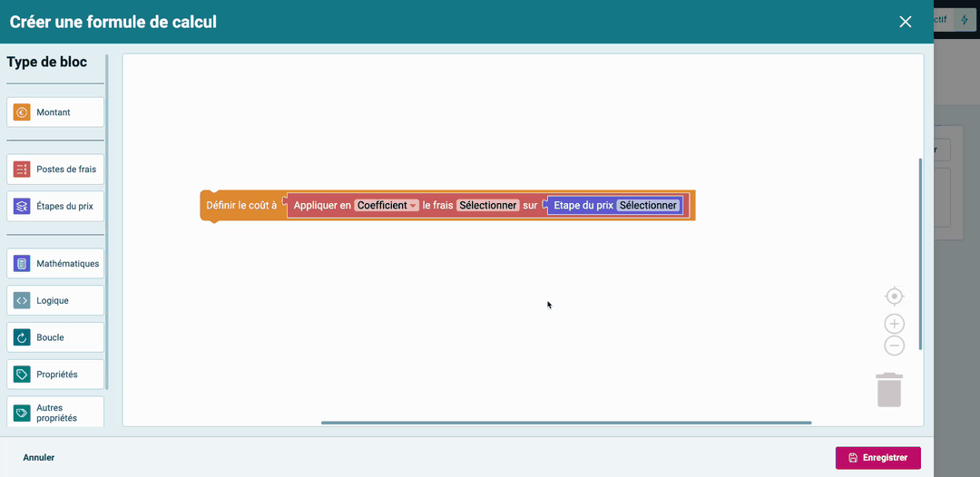Click the trash can to delete blocks
Viewport: 980px width, 477px height.
click(x=889, y=390)
